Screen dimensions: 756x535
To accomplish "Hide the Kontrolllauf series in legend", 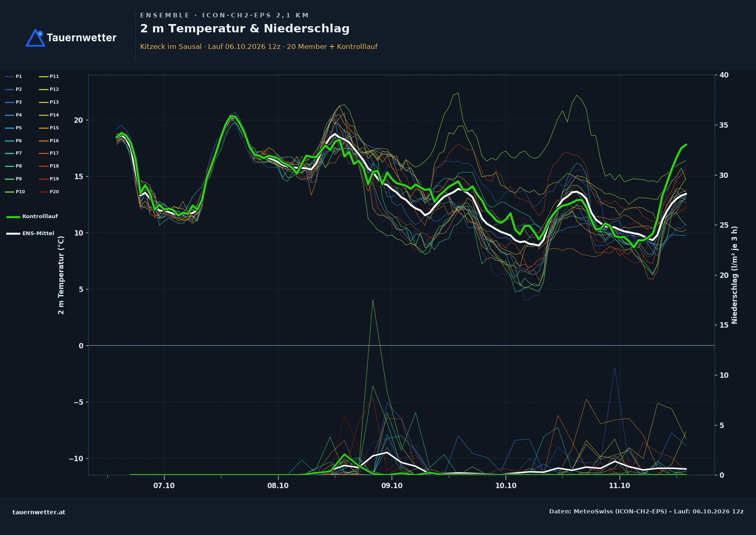I will click(x=32, y=216).
